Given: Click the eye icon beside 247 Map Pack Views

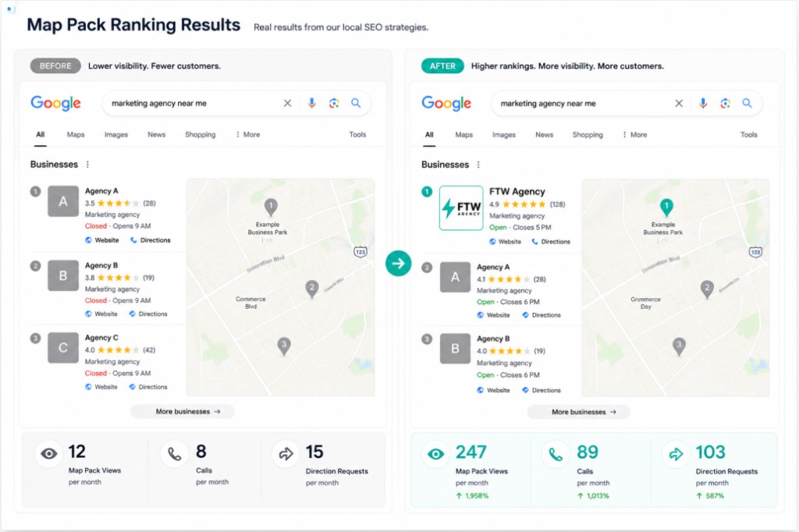Looking at the screenshot, I should coord(435,454).
